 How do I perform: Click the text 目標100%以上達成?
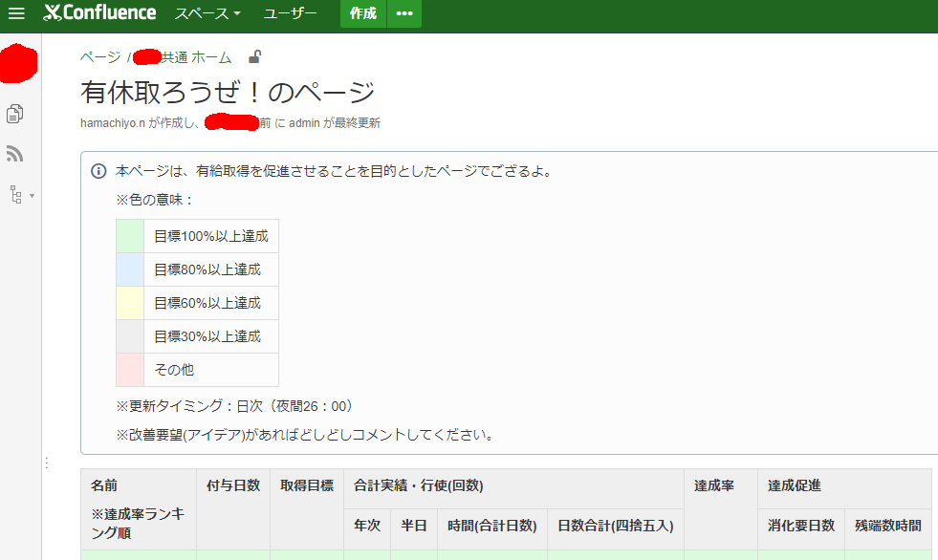211,236
